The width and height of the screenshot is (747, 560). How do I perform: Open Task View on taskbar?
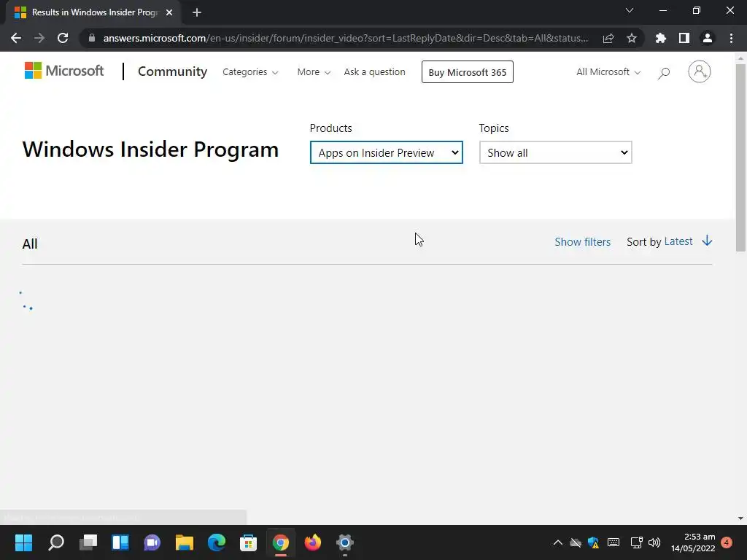[88, 542]
